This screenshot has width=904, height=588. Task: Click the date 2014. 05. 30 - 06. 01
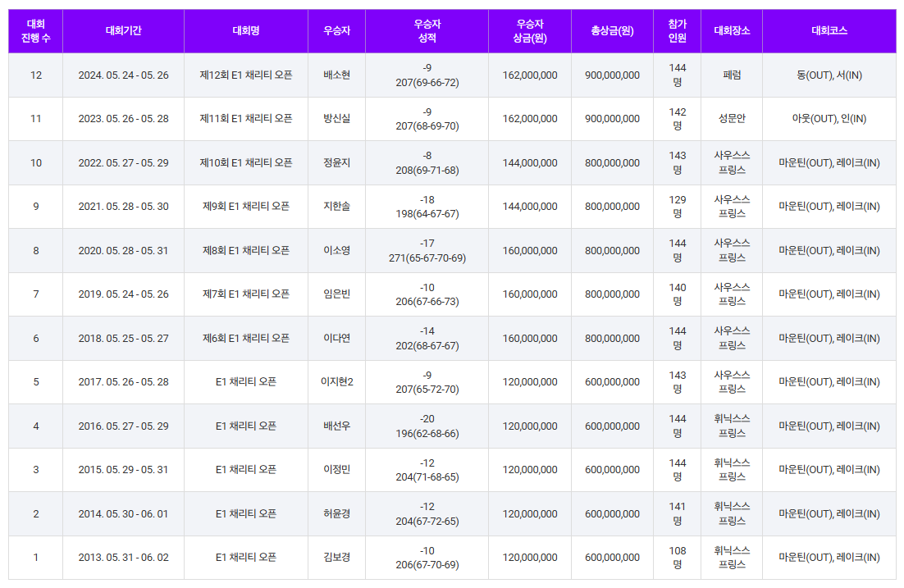123,513
